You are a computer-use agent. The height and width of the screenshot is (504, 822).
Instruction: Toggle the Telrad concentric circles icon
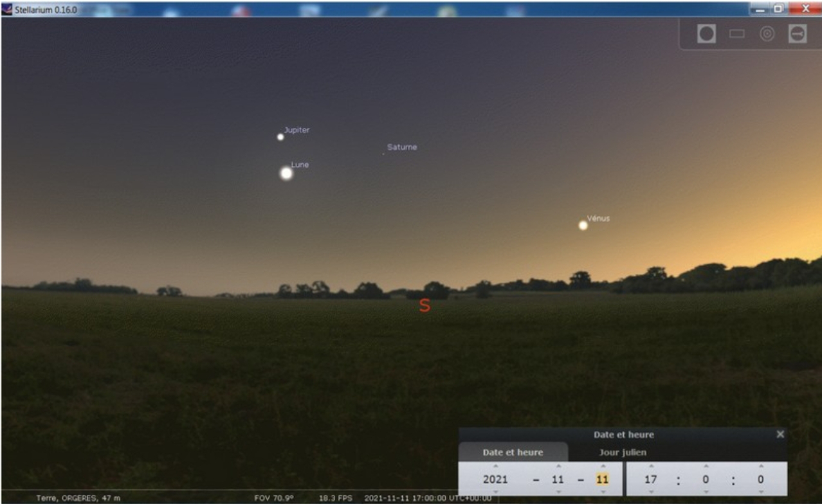tap(767, 35)
